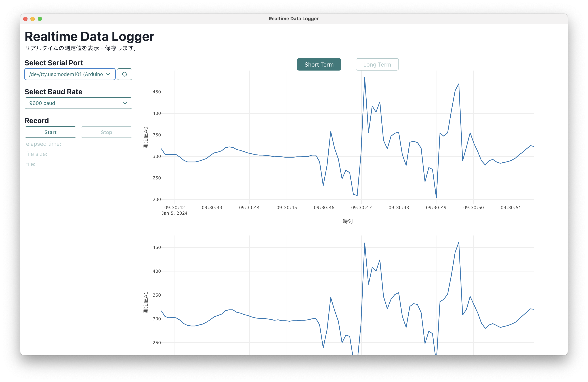Image resolution: width=588 pixels, height=382 pixels.
Task: Switch to the Short Term view
Action: click(319, 64)
